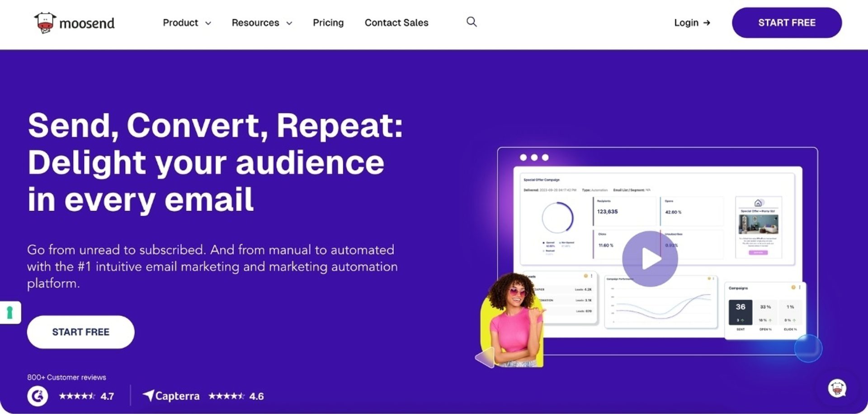Click the Campaigns stats card showing 36
Viewport: 868px width, 414px height.
click(764, 310)
